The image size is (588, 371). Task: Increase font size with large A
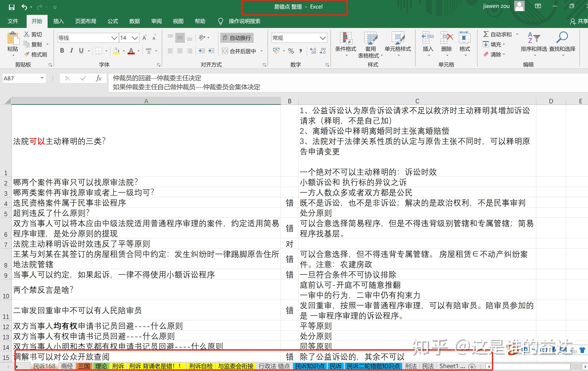144,38
